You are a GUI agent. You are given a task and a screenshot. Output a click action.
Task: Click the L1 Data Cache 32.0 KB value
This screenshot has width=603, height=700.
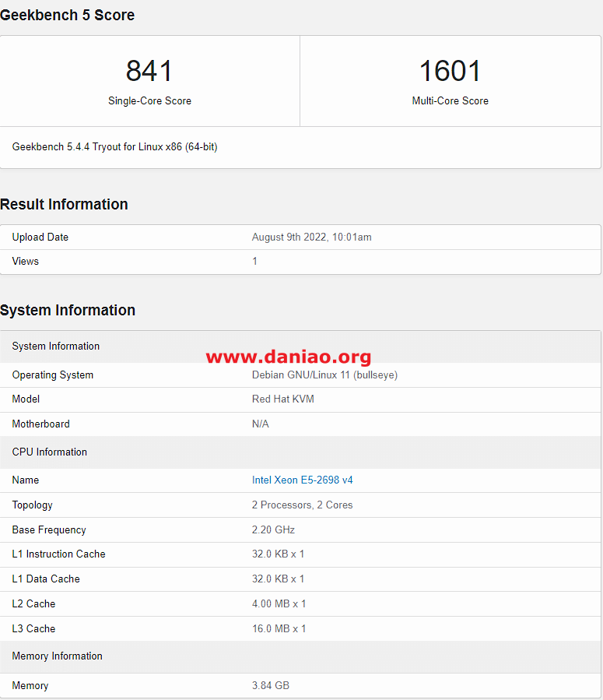[278, 579]
